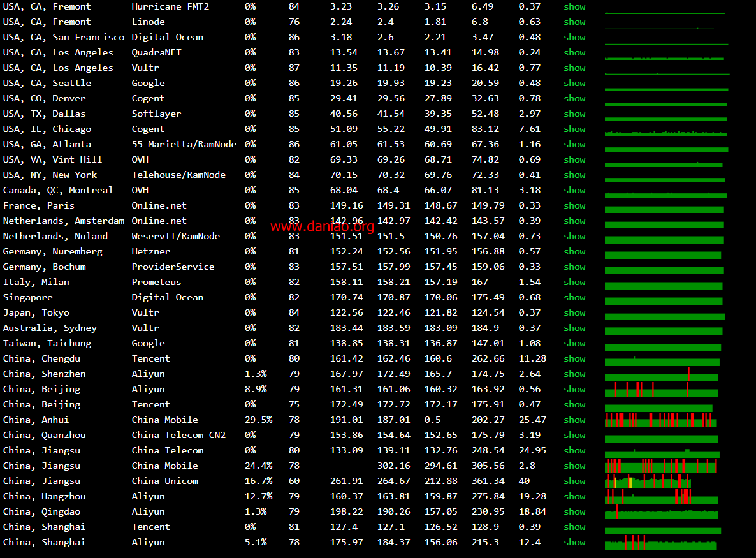Screen dimensions: 756x558
Task: Click the Jiangsu China Unicom latency graph
Action: [648, 481]
